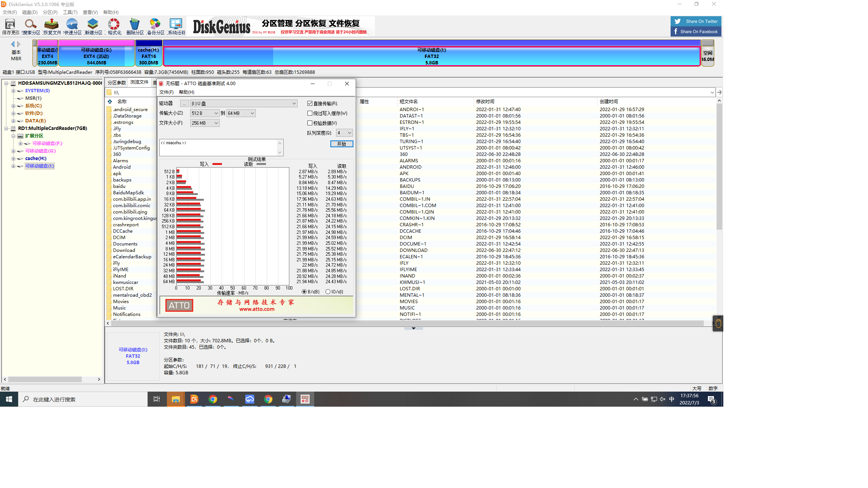Expand the HD0 Samsung disk tree node
The height and width of the screenshot is (488, 868).
click(6, 83)
